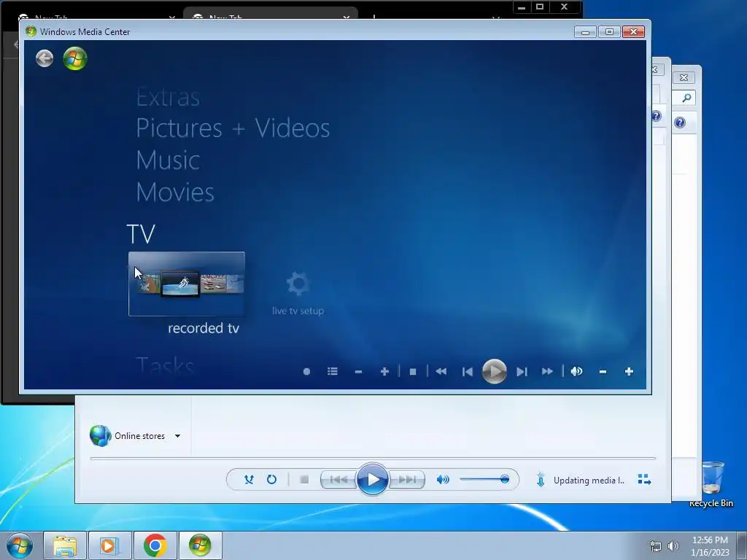The height and width of the screenshot is (560, 747).
Task: Click the blue Play button in Media Player
Action: pyautogui.click(x=373, y=480)
